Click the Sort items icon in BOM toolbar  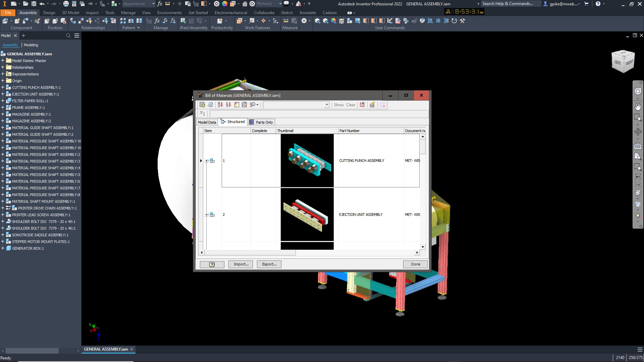220,105
